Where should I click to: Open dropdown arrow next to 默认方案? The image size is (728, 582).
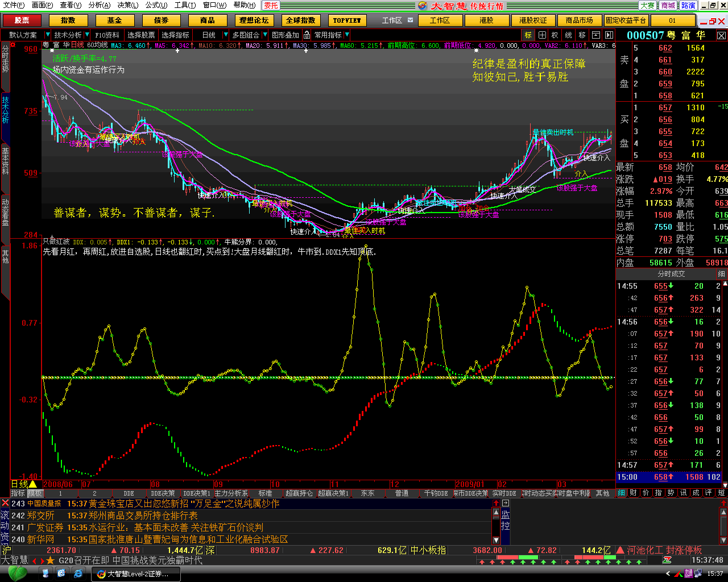(x=47, y=35)
